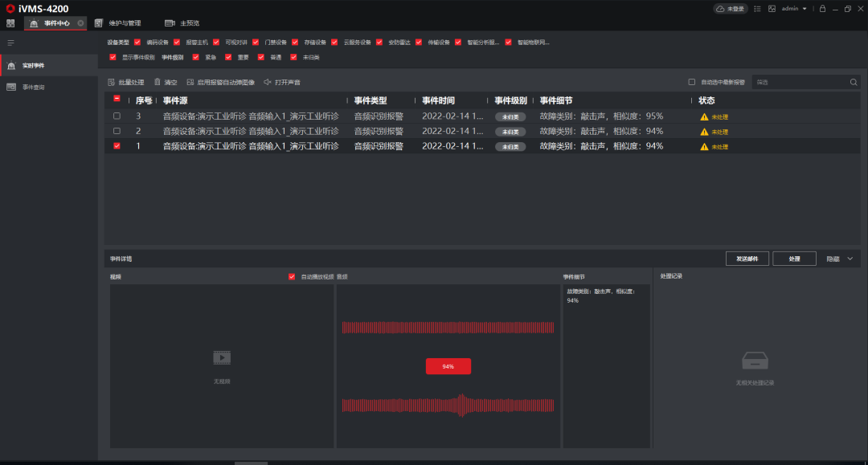Open the module grid menu icon

tap(10, 23)
